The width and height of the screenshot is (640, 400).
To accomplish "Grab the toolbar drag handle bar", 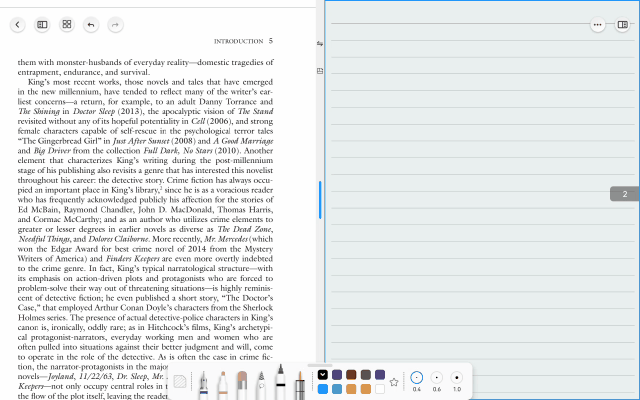I will [x=320, y=366].
